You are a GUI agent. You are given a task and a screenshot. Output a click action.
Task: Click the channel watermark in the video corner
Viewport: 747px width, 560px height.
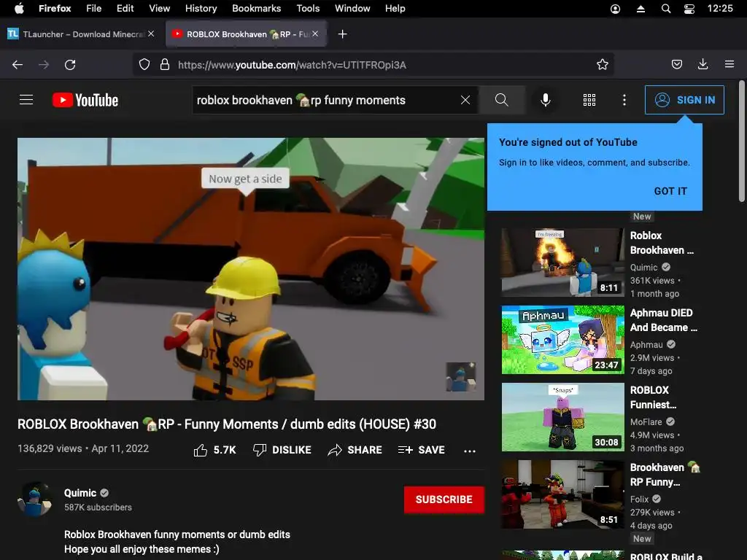tap(460, 377)
